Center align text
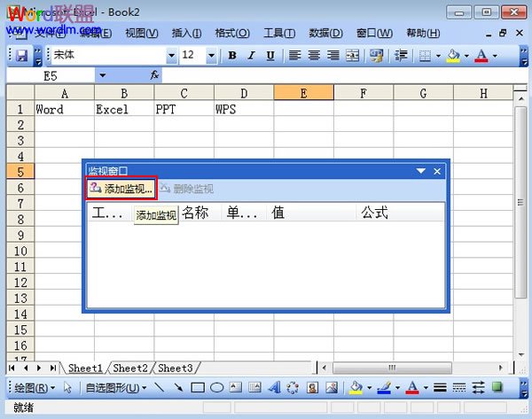The height and width of the screenshot is (419, 532). [314, 55]
